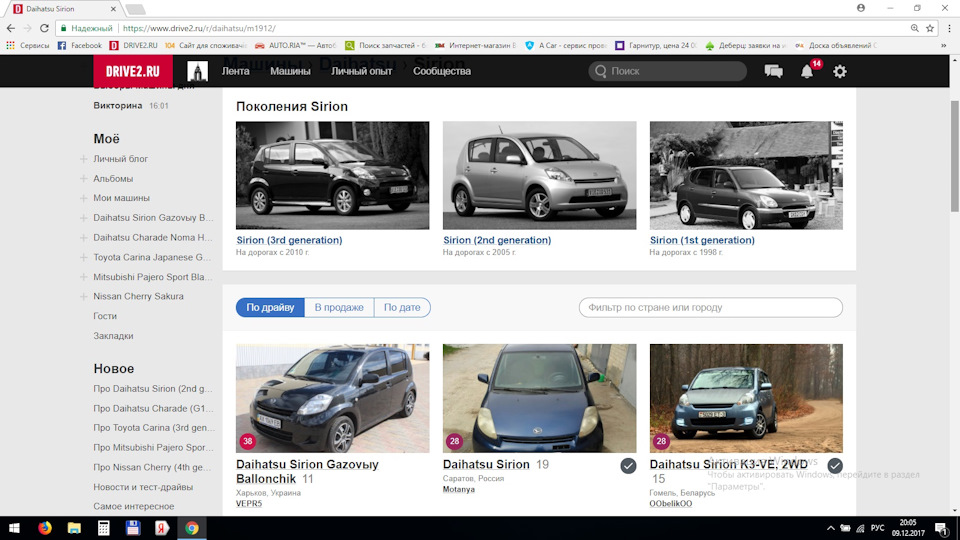The height and width of the screenshot is (540, 960).
Task: Open Chrome user account icon in title bar
Action: pos(861,8)
